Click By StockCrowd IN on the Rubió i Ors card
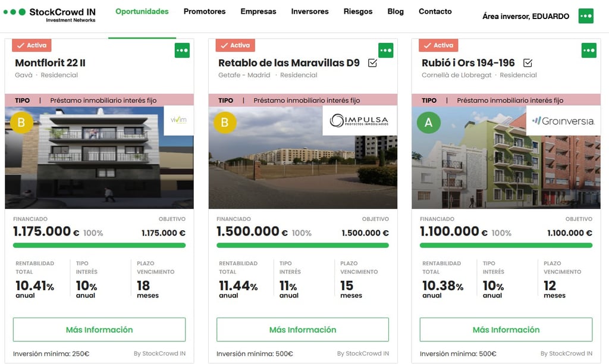 566,353
